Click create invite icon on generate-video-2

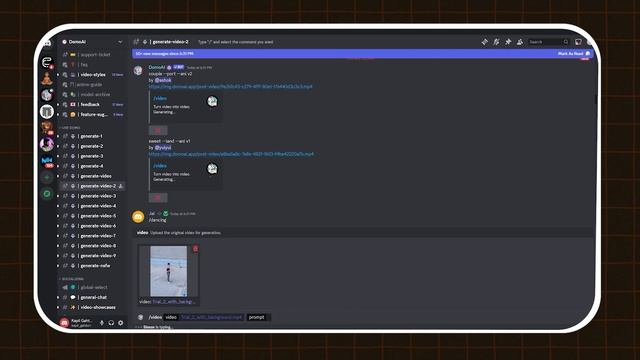coord(121,186)
